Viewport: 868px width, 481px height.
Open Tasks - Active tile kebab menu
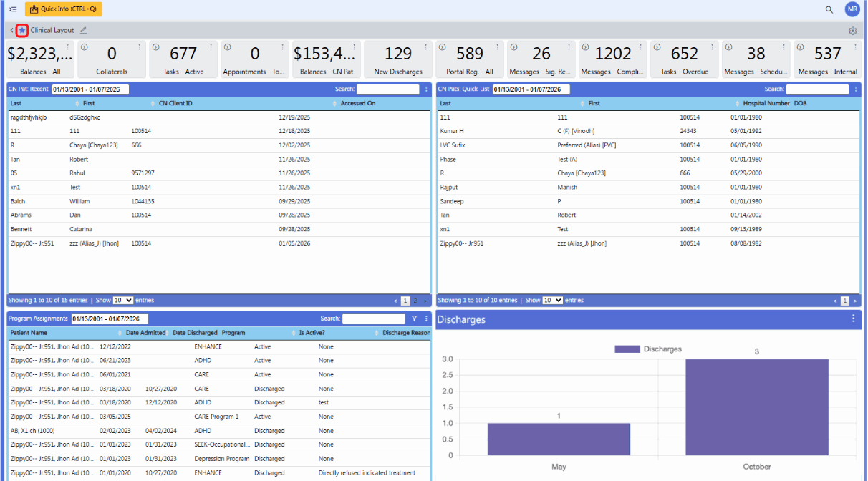[211, 47]
